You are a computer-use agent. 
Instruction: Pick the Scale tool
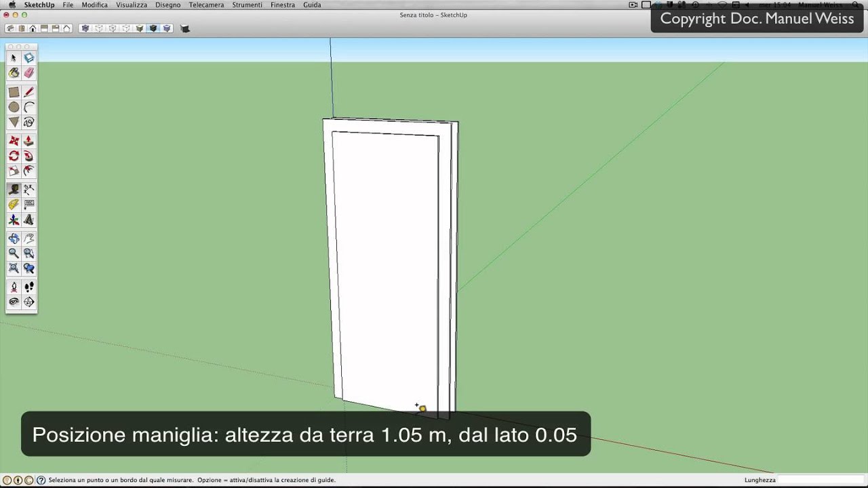14,171
